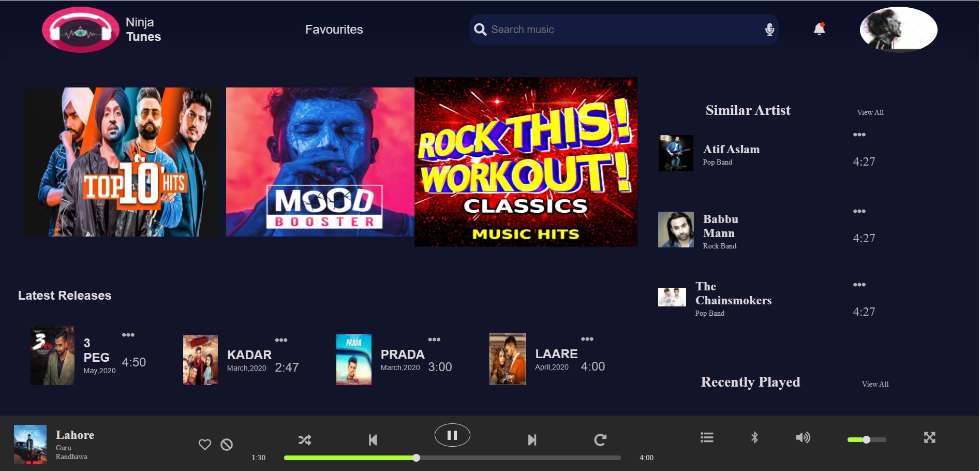Pause the current song
Screen dimensions: 980x471
452,435
